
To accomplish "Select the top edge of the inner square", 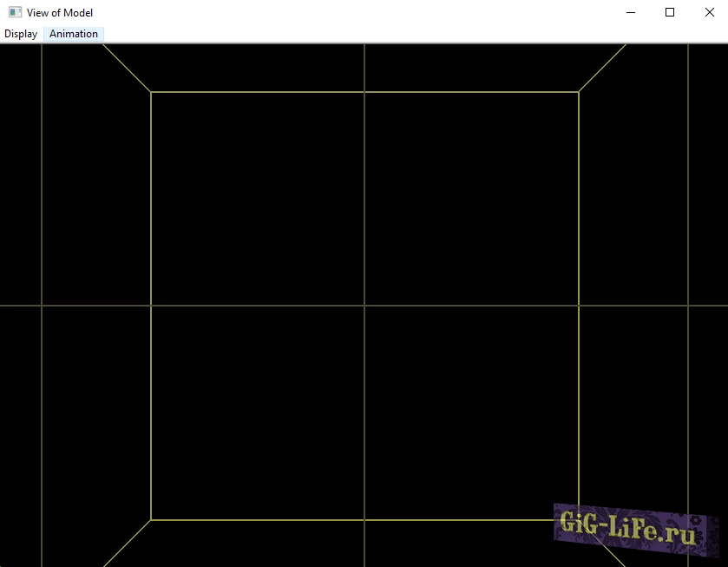I will pyautogui.click(x=260, y=90).
